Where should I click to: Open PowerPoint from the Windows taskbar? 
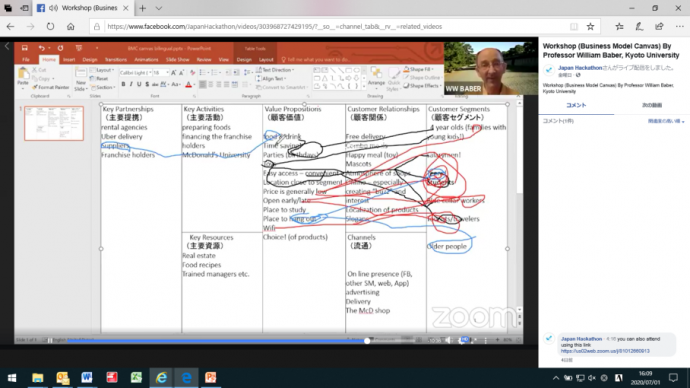pos(210,377)
